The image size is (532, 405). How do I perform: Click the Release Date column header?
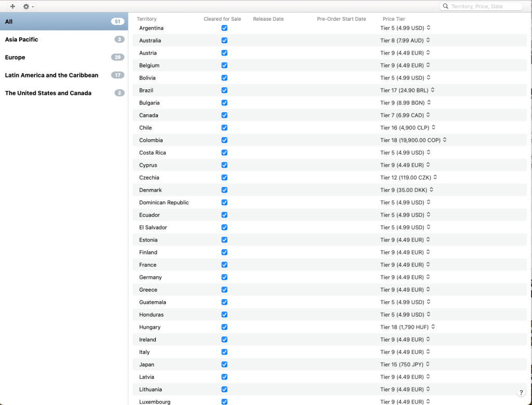[x=268, y=19]
